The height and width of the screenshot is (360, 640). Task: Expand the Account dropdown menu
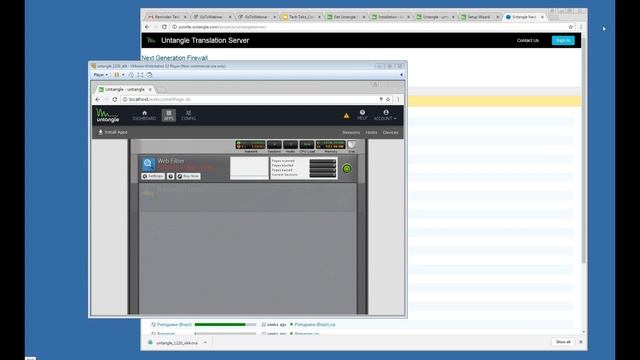click(x=385, y=115)
